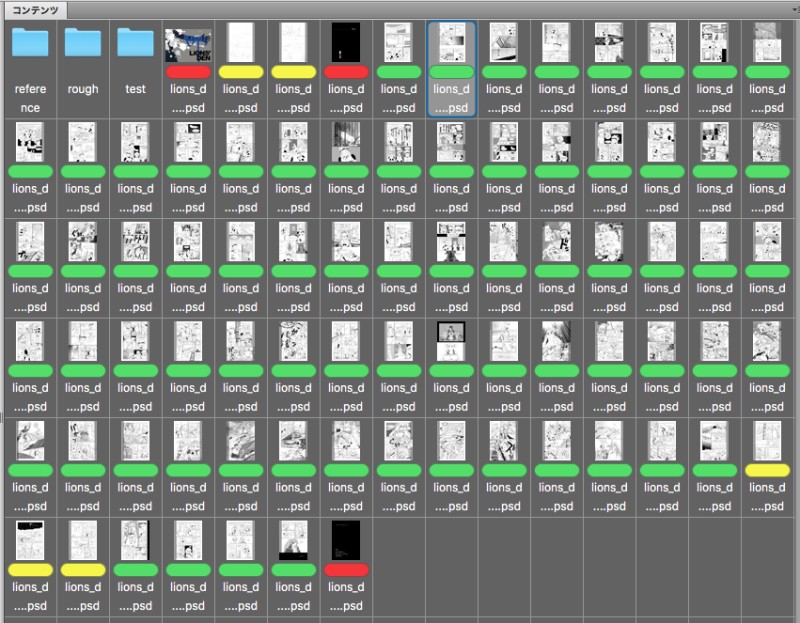Open the rough folder
800x623 pixels.
(x=83, y=43)
